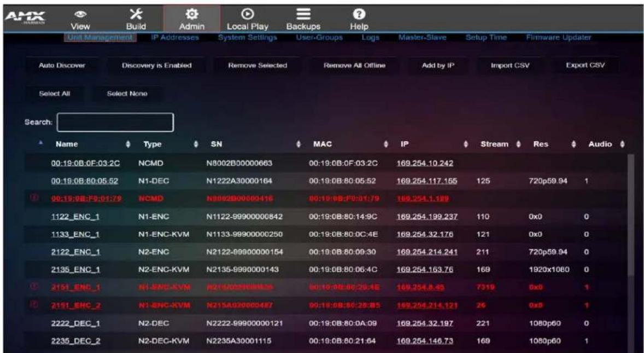Viewport: 644px width, 353px height.
Task: Open offline 2151_ENC_1 device link
Action: [75, 288]
